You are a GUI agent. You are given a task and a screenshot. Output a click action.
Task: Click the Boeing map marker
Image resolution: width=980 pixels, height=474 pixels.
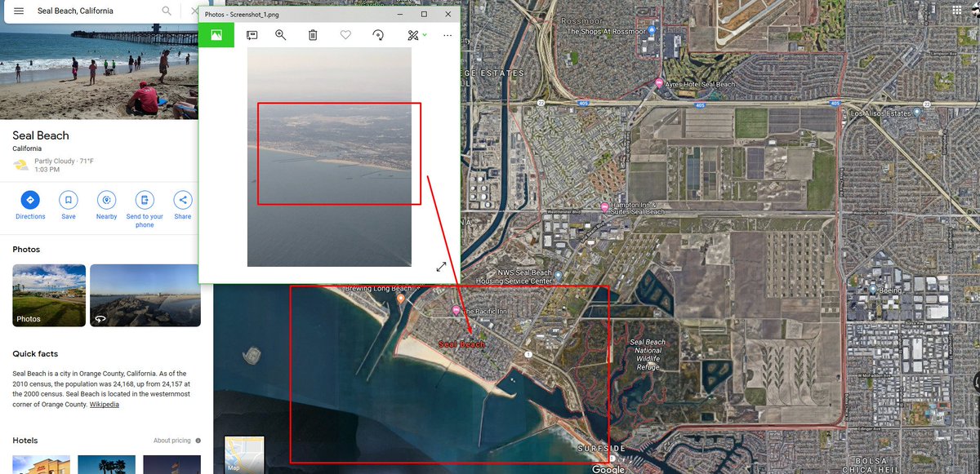[x=873, y=290]
